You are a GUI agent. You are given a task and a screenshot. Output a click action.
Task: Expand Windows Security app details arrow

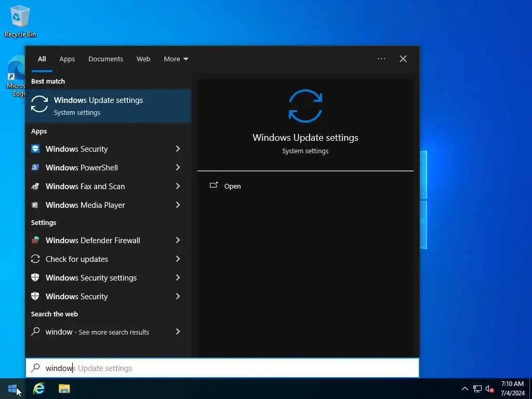point(178,149)
